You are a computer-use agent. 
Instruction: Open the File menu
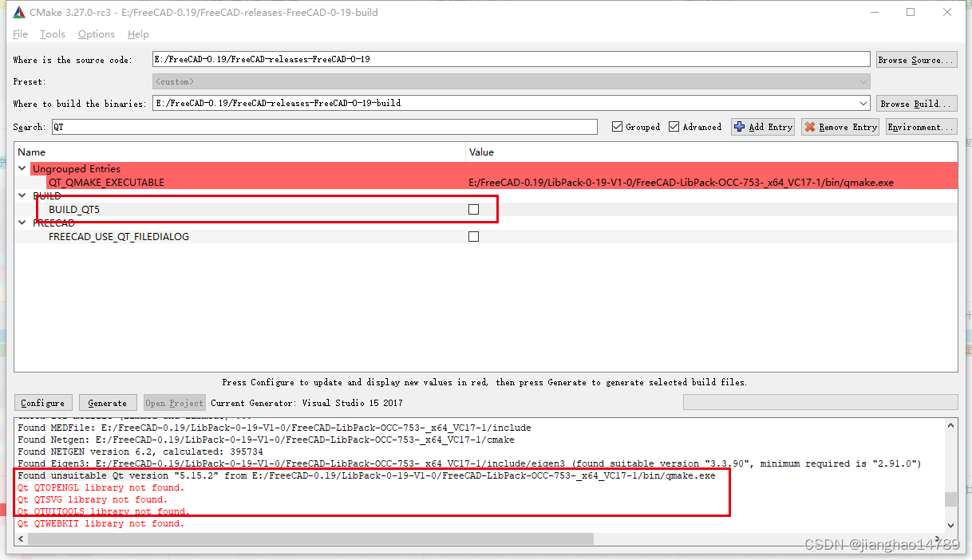(x=20, y=34)
